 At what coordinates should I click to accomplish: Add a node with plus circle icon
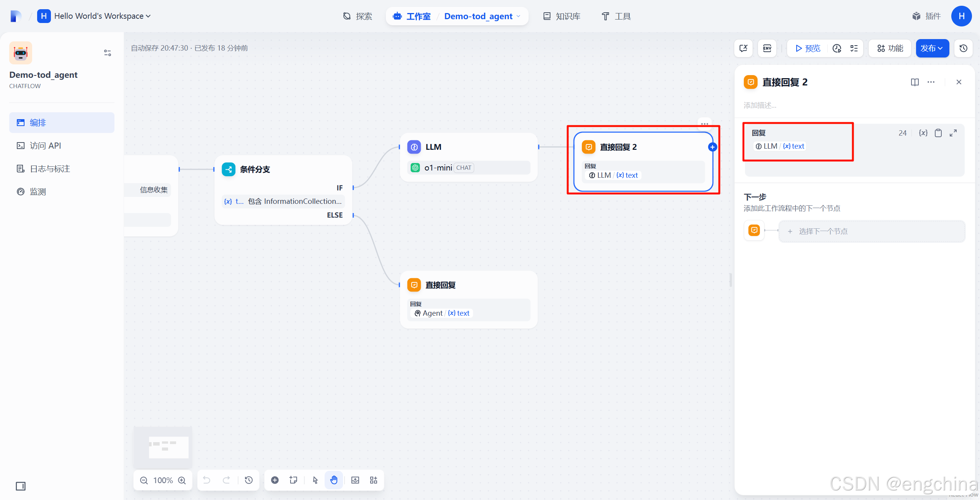(x=275, y=480)
